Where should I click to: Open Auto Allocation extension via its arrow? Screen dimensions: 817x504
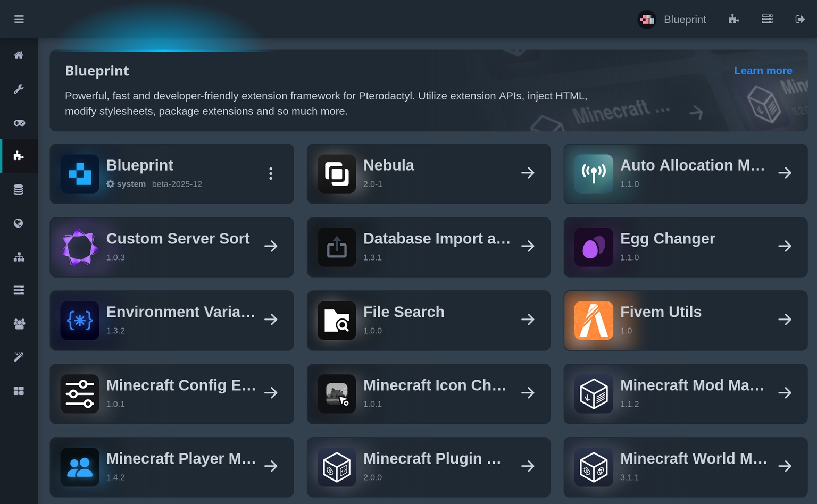785,173
